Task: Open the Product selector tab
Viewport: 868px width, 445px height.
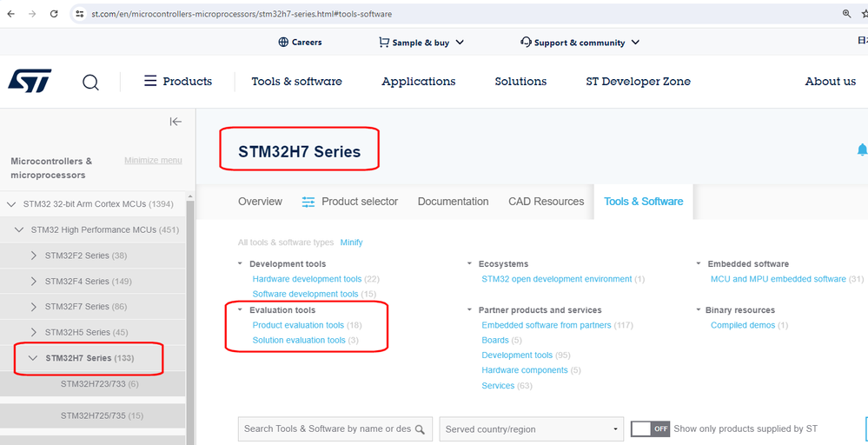Action: tap(349, 202)
